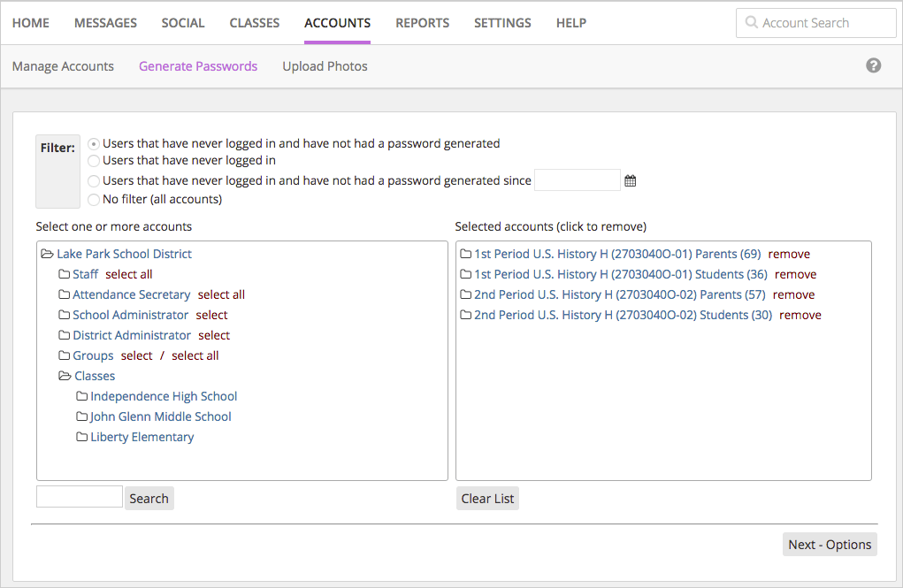The width and height of the screenshot is (903, 588).
Task: Switch to the Reports tab
Action: tap(422, 22)
